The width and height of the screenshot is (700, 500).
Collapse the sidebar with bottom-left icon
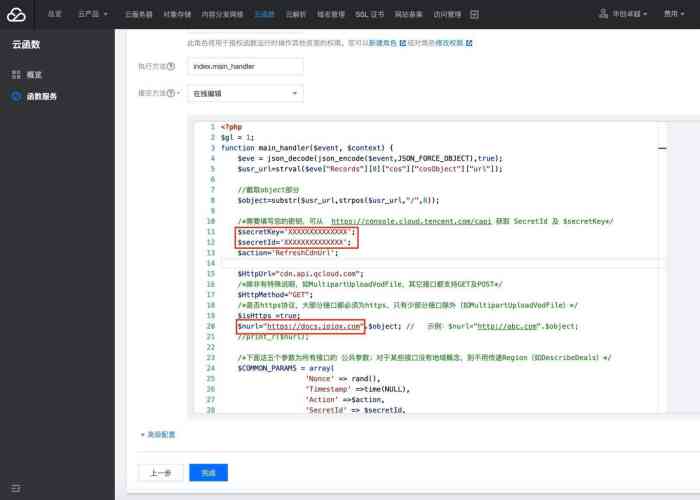(16, 488)
